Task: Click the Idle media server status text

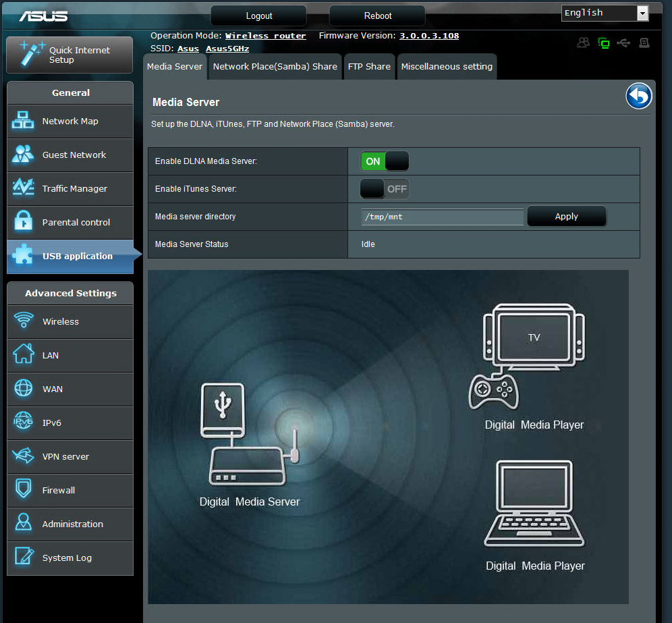Action: coord(368,244)
